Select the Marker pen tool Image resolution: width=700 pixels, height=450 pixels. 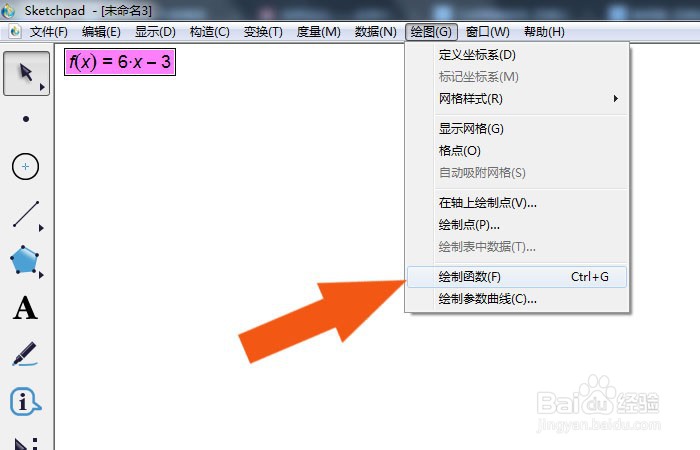tap(25, 354)
